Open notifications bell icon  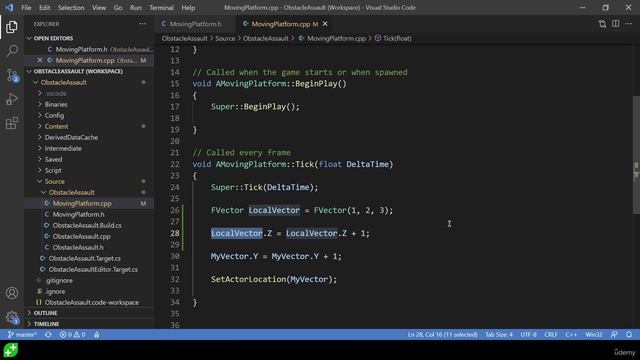click(x=629, y=334)
